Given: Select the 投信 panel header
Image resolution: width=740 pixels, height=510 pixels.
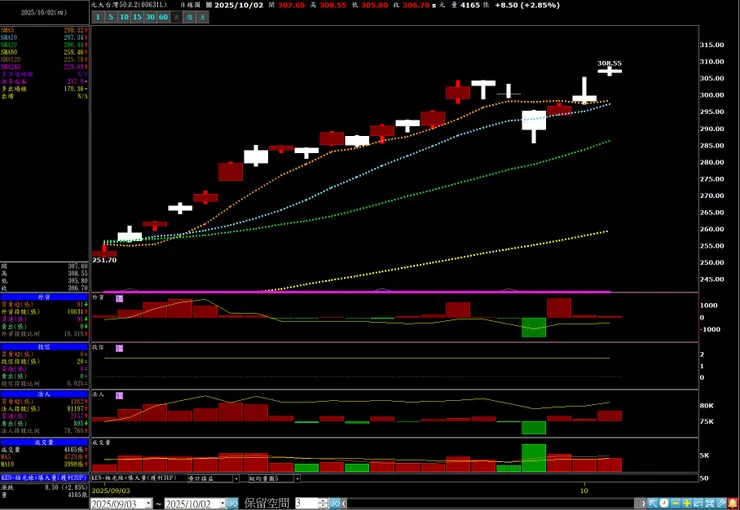Looking at the screenshot, I should 44,347.
